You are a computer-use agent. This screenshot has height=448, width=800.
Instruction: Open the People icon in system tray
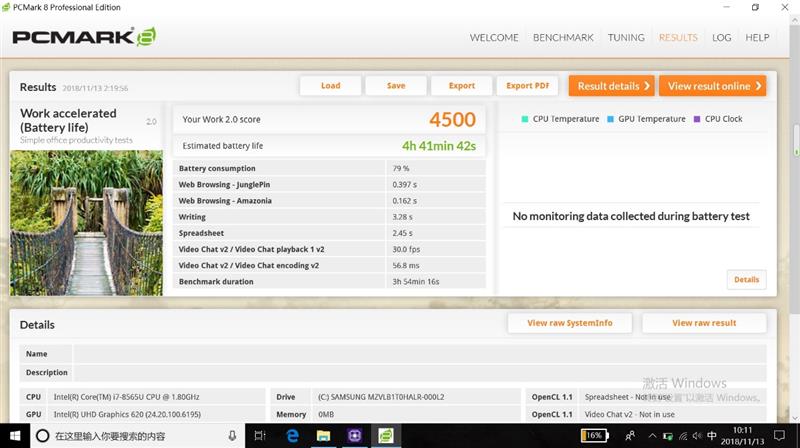point(630,436)
